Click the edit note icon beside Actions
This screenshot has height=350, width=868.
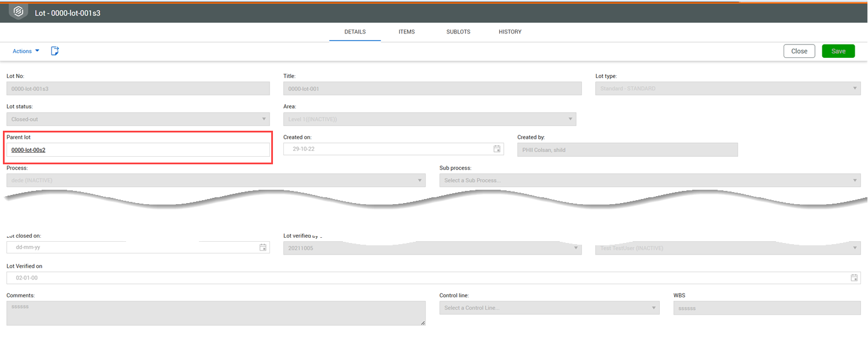(x=55, y=51)
